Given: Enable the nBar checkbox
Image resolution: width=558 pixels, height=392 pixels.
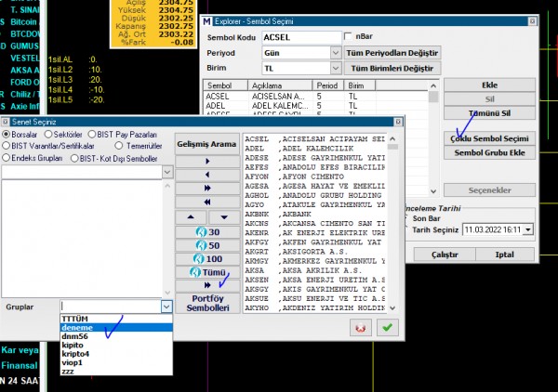Looking at the screenshot, I should [x=348, y=36].
